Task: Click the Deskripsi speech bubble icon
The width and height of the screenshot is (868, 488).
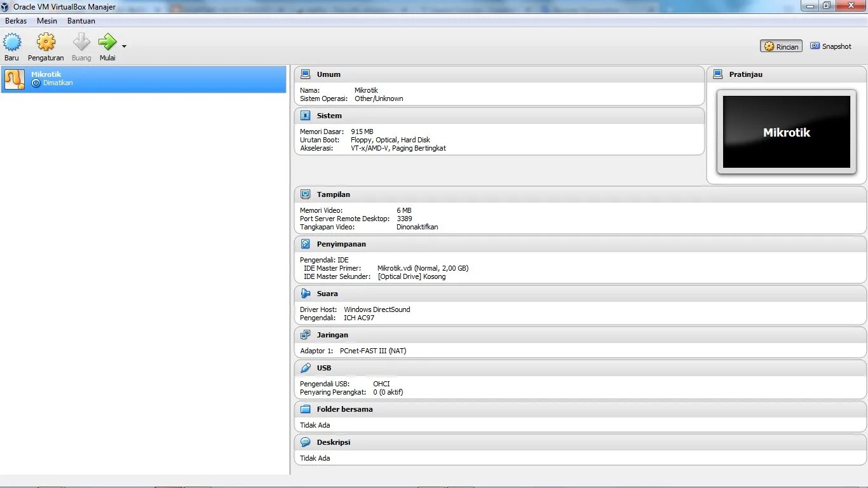Action: (306, 442)
